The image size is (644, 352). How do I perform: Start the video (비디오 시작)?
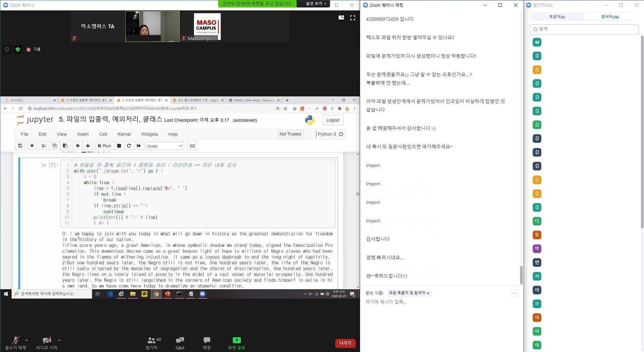point(47,341)
